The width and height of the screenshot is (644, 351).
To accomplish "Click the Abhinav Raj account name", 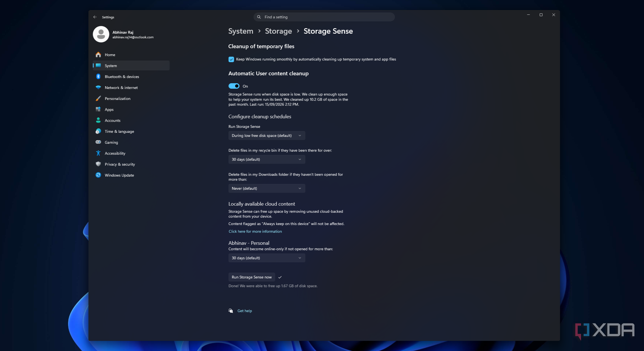I will [123, 32].
